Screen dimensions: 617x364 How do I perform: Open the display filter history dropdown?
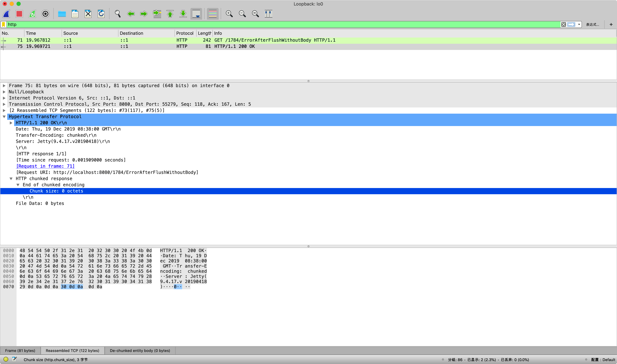click(x=579, y=24)
